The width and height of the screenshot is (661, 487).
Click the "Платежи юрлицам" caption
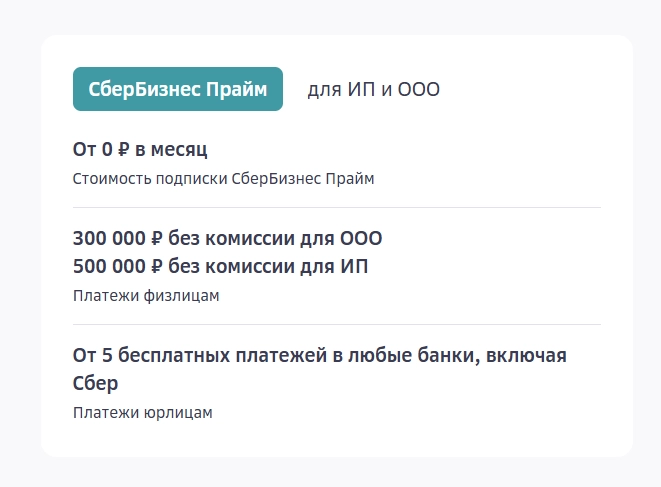143,412
